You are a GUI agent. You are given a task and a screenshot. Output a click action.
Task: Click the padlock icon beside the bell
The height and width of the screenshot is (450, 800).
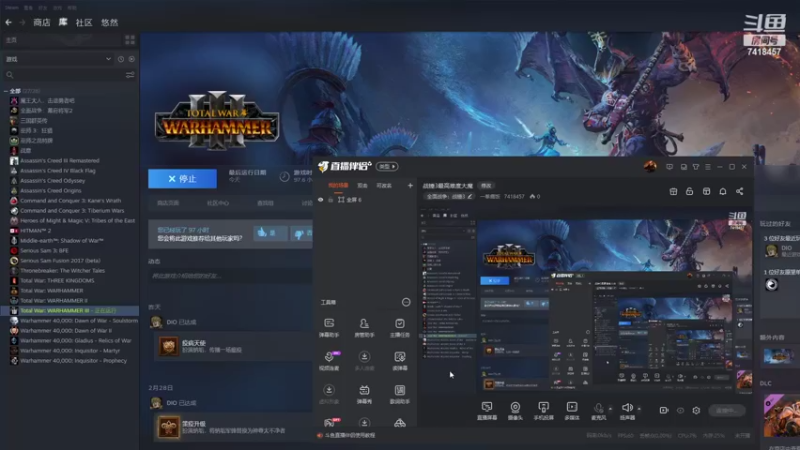click(689, 191)
